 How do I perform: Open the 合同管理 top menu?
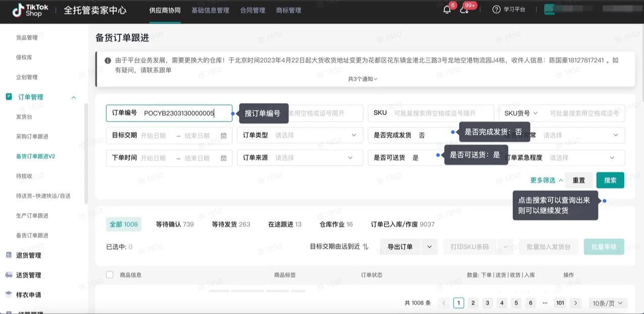coord(253,10)
